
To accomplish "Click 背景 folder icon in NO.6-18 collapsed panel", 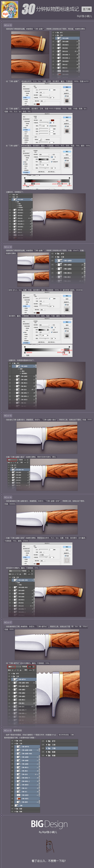I will pyautogui.click(x=49, y=755).
